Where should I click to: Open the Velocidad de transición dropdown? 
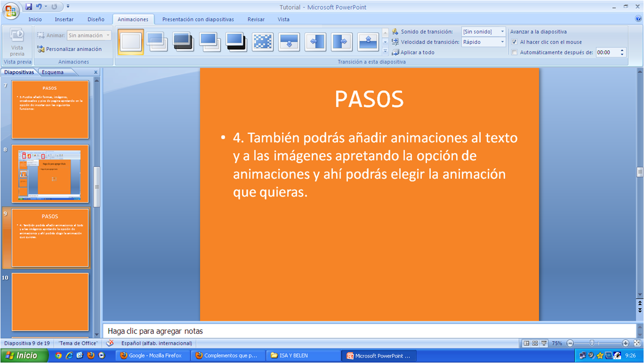coord(502,42)
